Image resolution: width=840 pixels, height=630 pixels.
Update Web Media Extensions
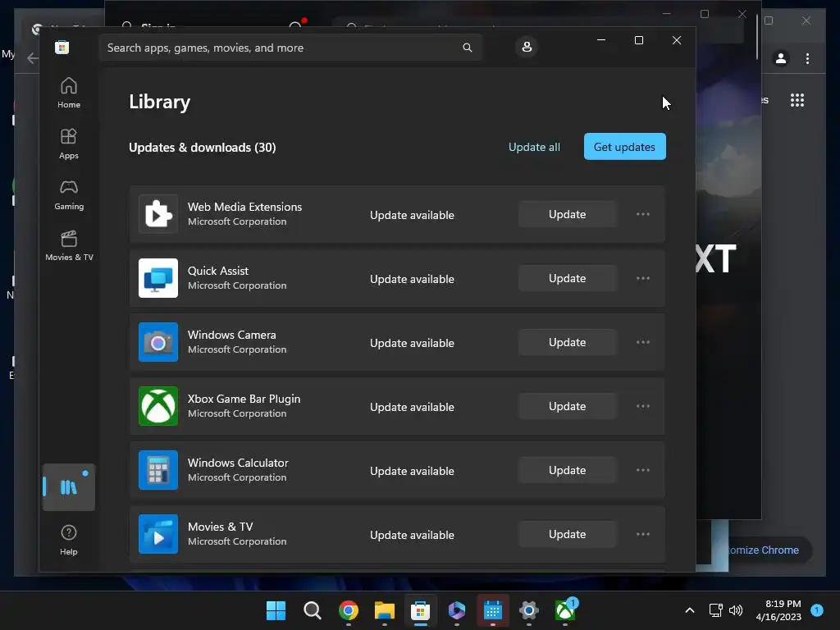tap(568, 214)
